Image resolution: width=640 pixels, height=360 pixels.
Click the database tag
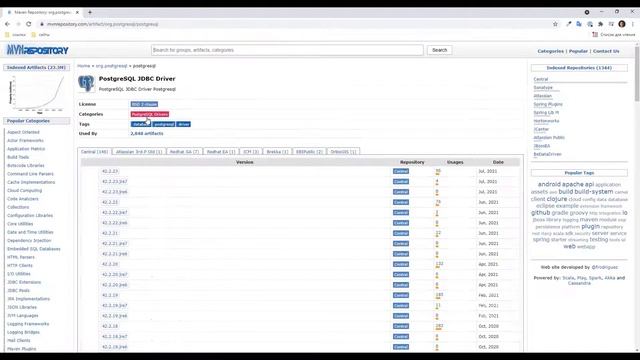140,124
